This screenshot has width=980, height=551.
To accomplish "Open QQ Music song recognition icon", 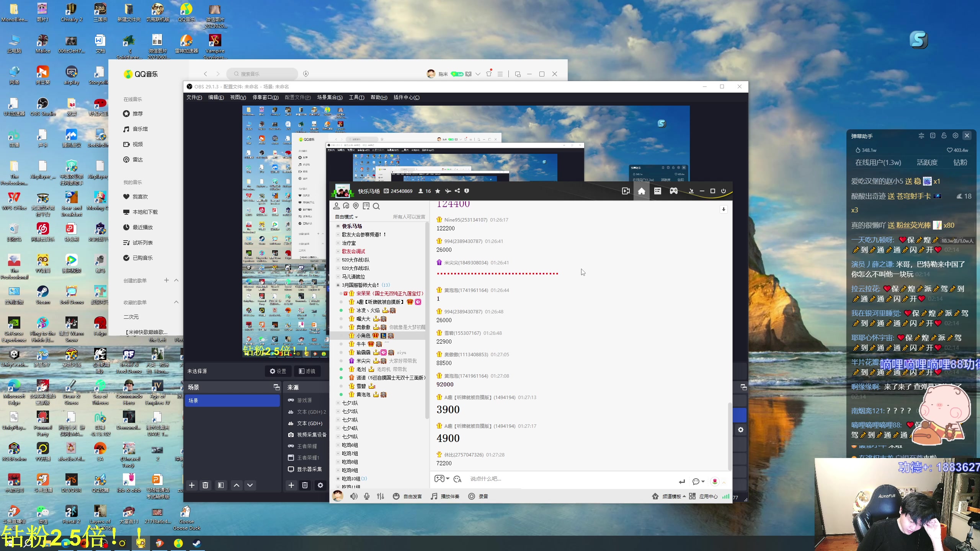I will click(306, 74).
